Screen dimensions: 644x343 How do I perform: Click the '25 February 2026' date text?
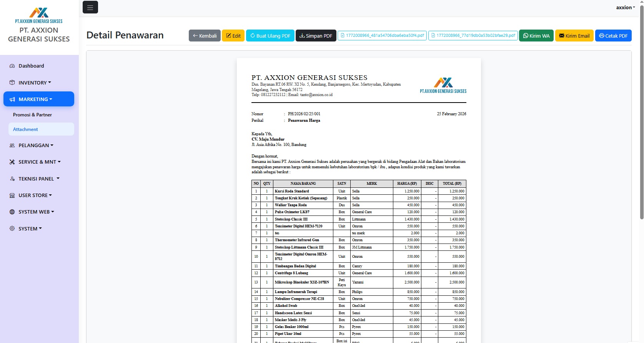tap(451, 114)
